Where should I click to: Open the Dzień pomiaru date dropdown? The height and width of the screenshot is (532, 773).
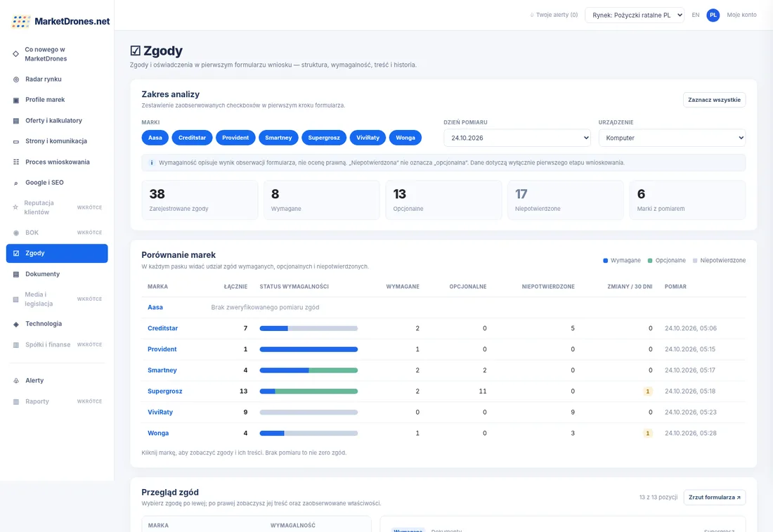click(517, 138)
